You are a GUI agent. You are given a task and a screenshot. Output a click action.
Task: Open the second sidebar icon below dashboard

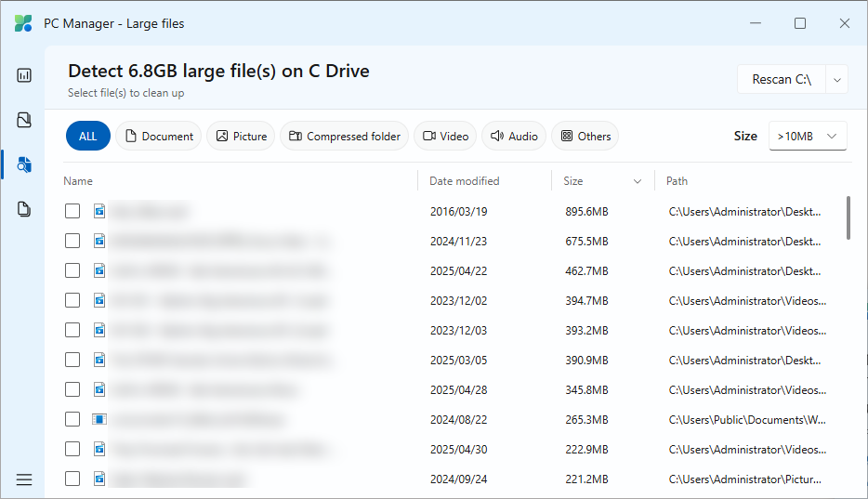tap(24, 120)
